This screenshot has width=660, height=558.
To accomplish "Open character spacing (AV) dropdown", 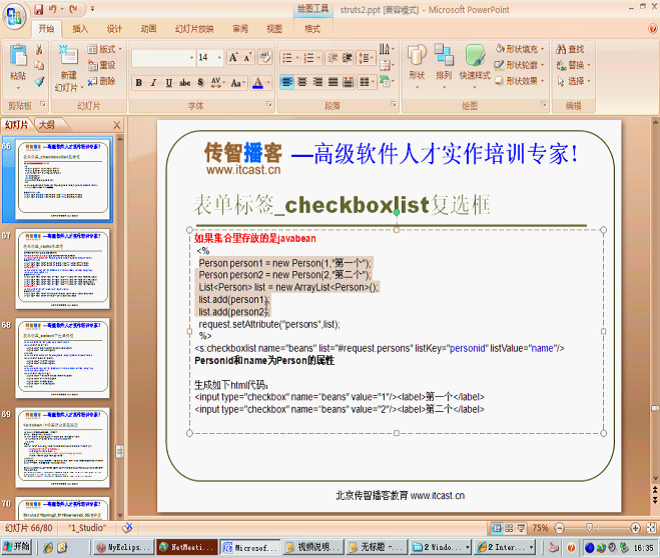I will pyautogui.click(x=218, y=83).
